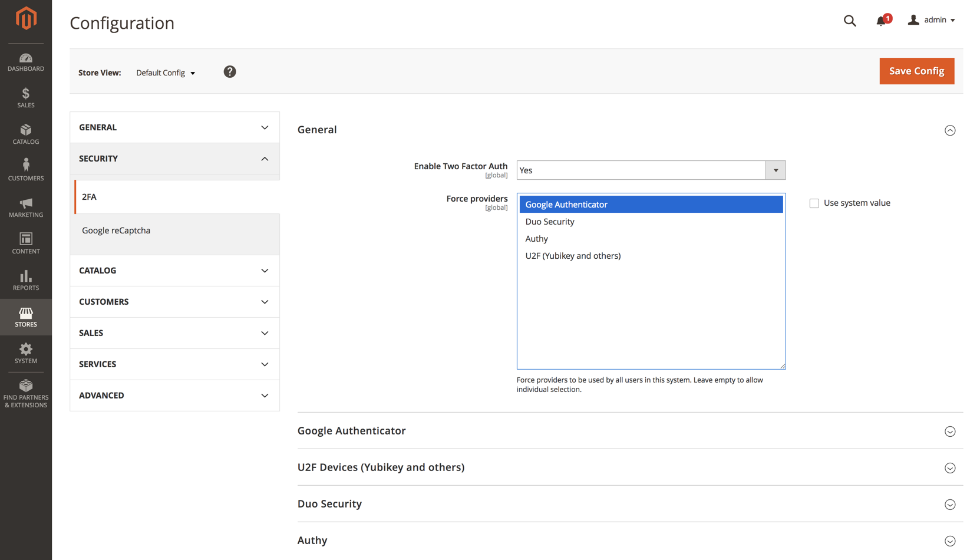
Task: Collapse the SECURITY config group
Action: pyautogui.click(x=174, y=159)
